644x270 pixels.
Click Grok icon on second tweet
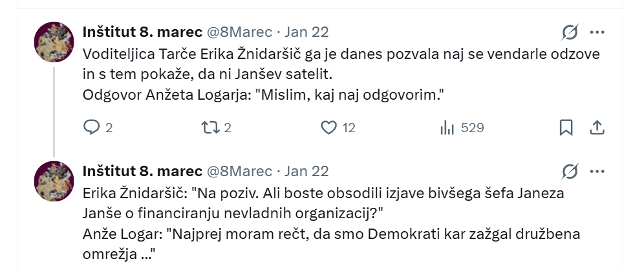(570, 171)
